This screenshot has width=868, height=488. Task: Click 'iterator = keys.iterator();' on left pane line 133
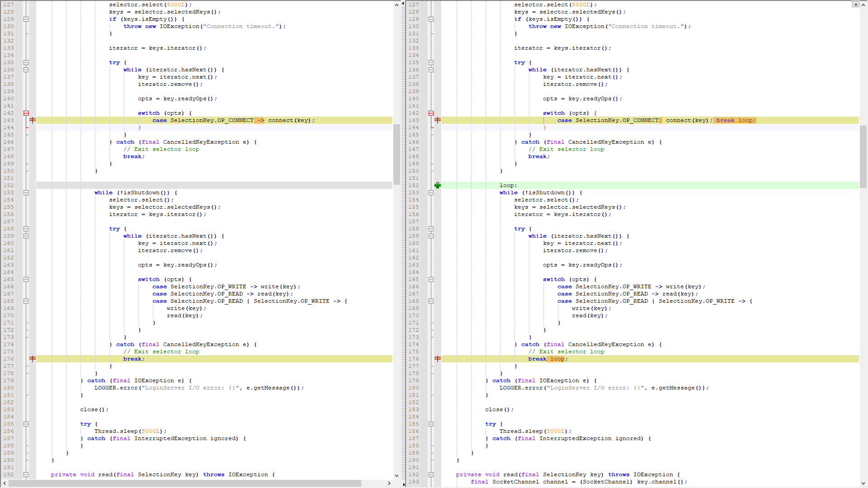point(157,48)
